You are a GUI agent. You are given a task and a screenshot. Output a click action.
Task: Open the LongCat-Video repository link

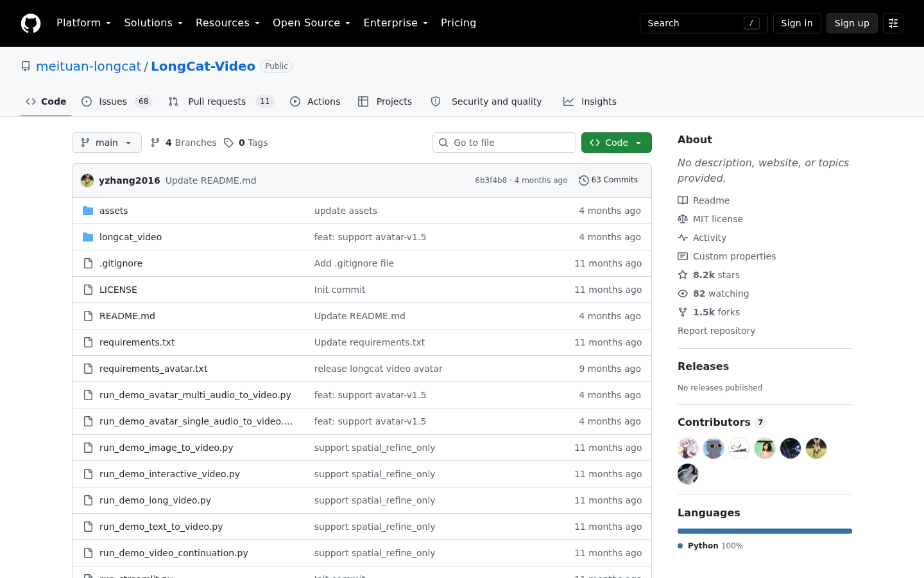click(203, 66)
